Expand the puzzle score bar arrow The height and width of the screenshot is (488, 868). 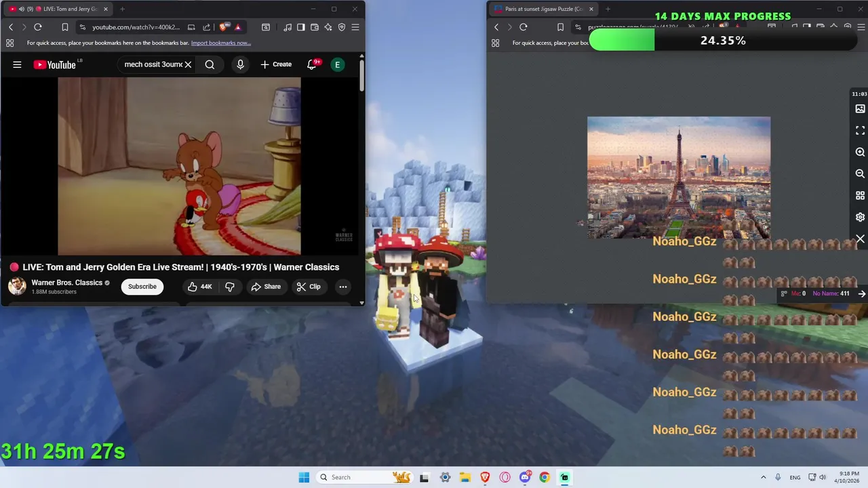[861, 293]
